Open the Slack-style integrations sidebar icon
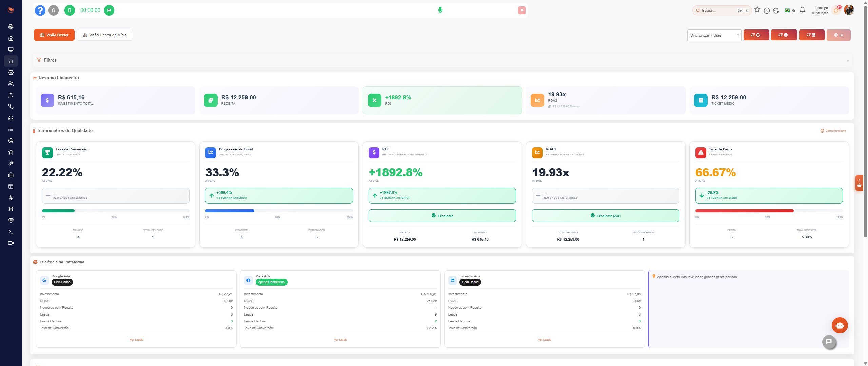 (11, 27)
